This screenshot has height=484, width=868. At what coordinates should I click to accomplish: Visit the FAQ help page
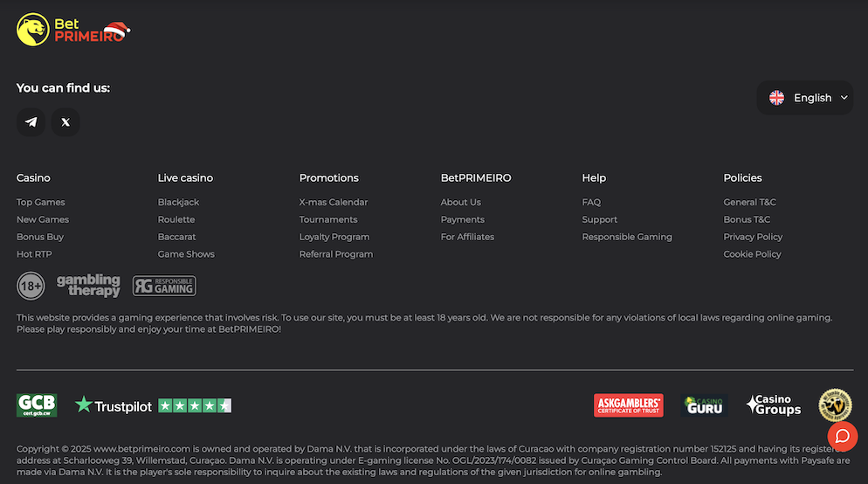(x=591, y=202)
